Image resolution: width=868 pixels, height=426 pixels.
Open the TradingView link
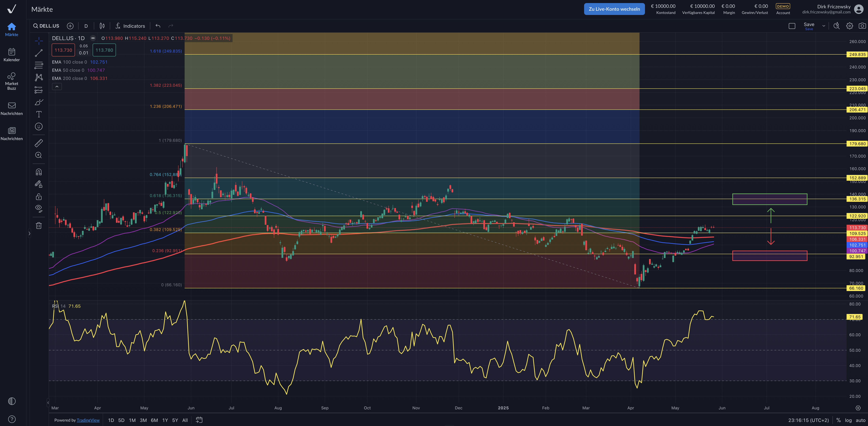[x=88, y=420]
